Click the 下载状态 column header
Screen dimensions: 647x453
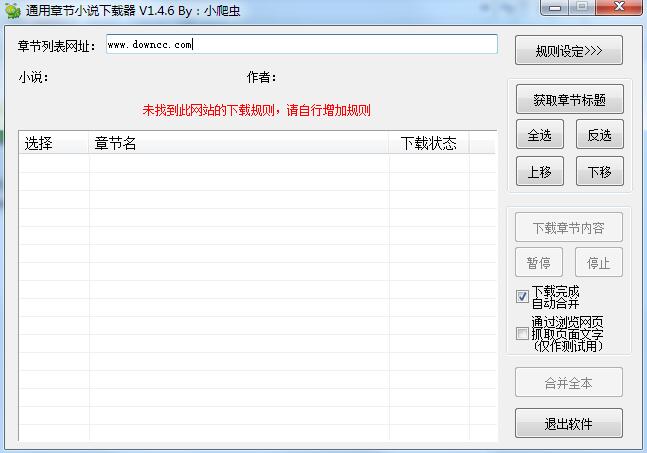click(429, 143)
